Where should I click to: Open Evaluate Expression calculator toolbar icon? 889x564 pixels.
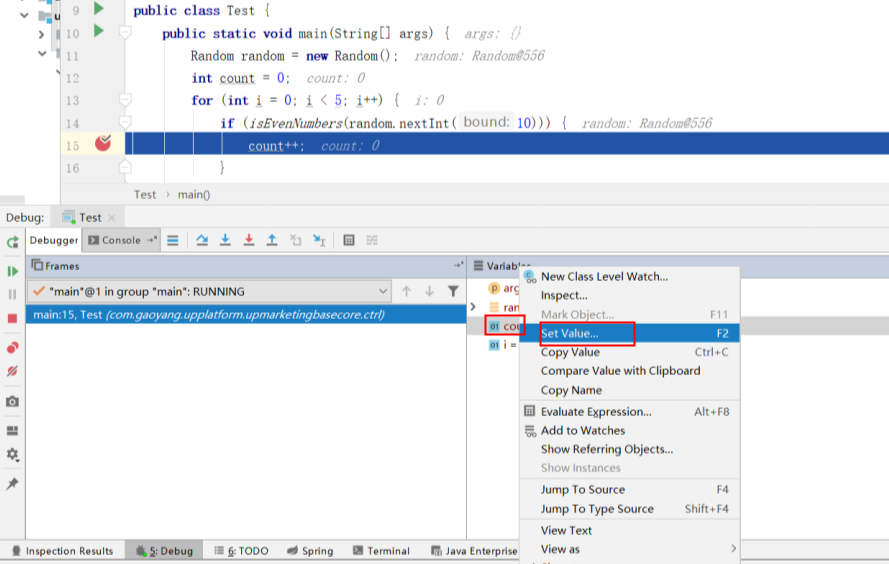[349, 240]
